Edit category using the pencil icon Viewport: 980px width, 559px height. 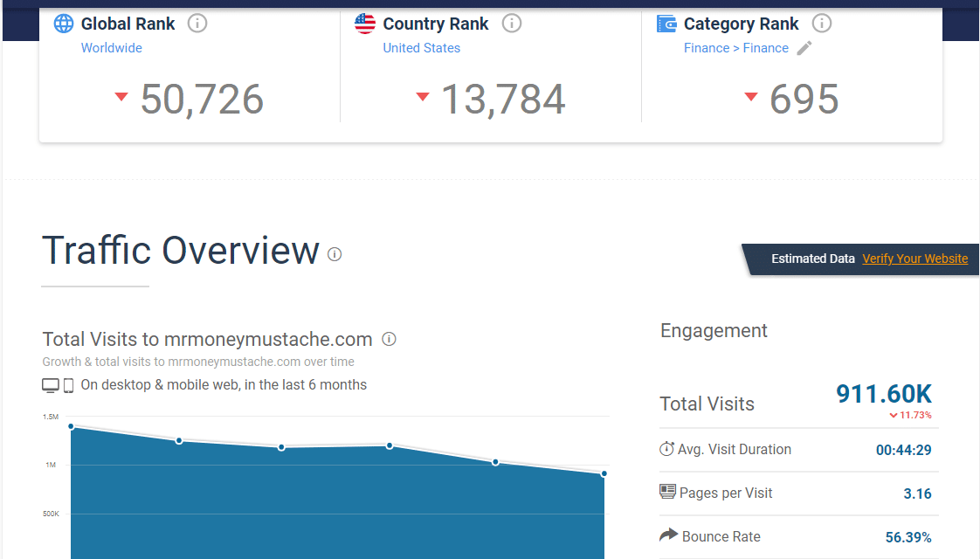pos(804,48)
